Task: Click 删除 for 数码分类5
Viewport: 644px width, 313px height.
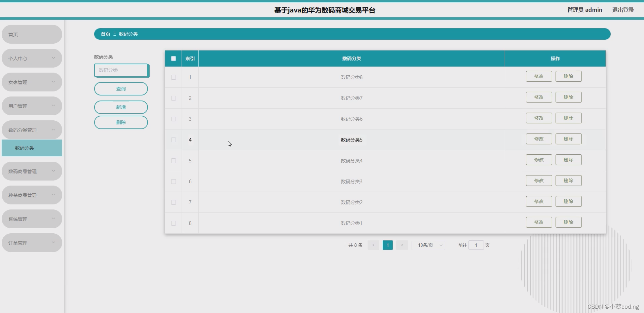Action: [569, 139]
